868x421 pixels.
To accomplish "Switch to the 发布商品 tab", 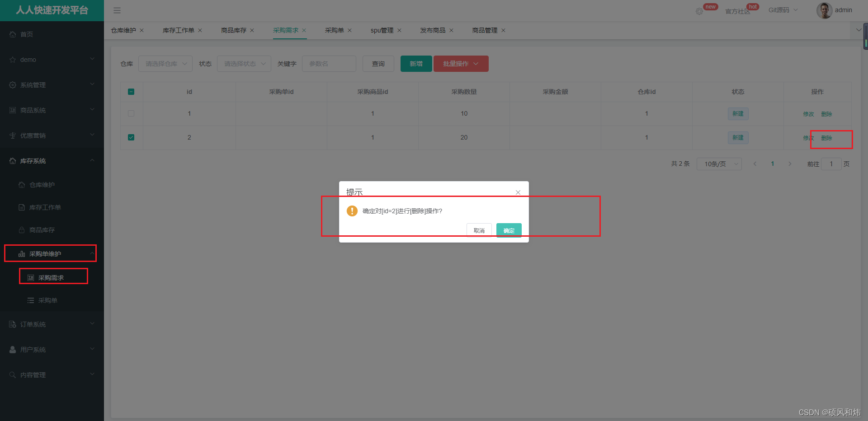I will click(x=433, y=30).
